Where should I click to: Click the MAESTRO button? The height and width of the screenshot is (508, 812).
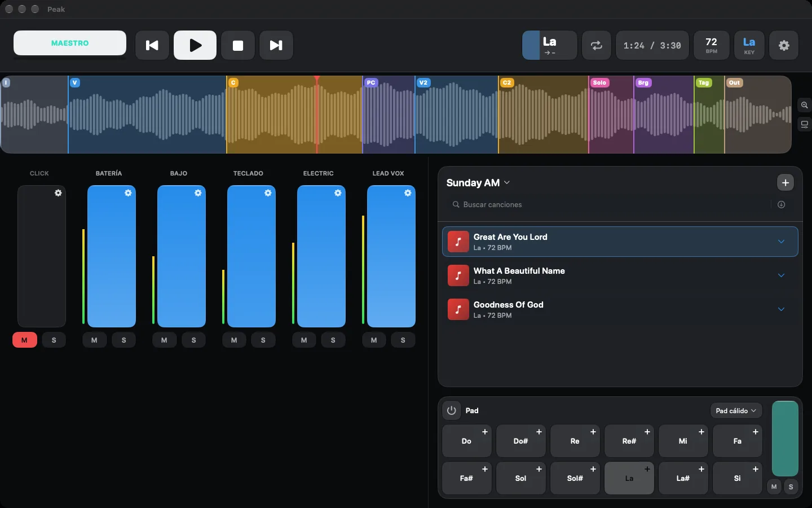(x=70, y=43)
